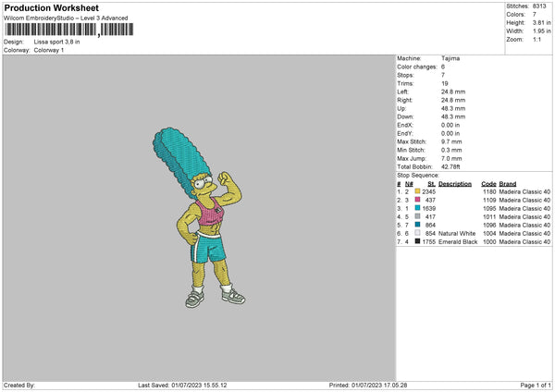Click the gray color swatch for code 1011
The width and height of the screenshot is (555, 392).
pos(417,216)
